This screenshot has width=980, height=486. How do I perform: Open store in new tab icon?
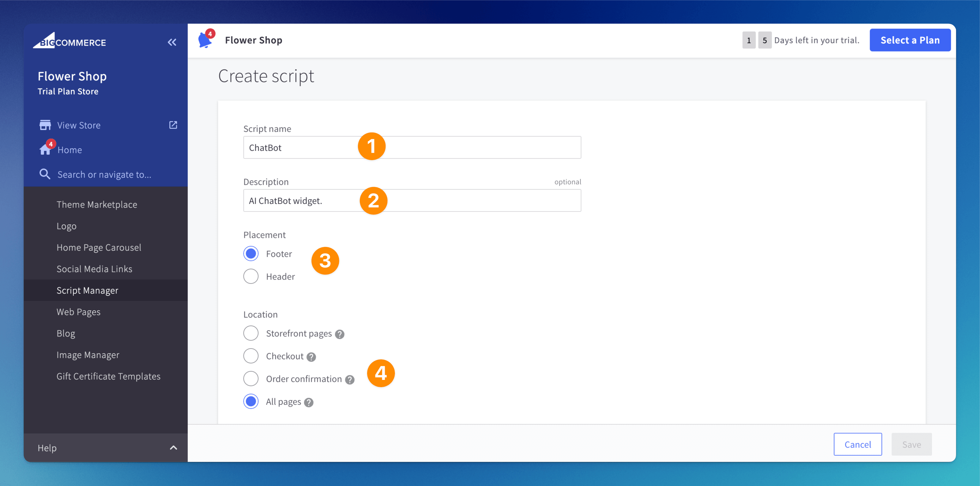coord(173,125)
